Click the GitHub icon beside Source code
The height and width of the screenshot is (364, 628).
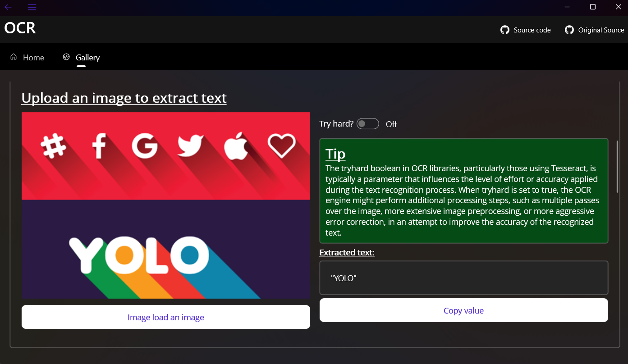pyautogui.click(x=505, y=30)
